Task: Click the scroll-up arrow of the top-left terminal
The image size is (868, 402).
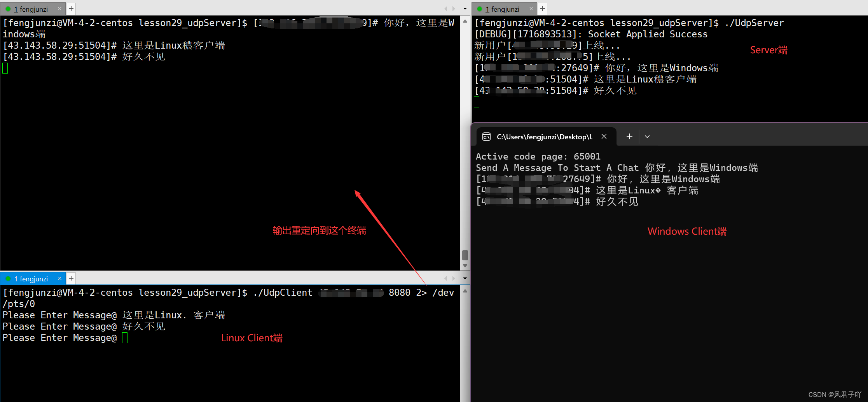Action: click(x=465, y=21)
